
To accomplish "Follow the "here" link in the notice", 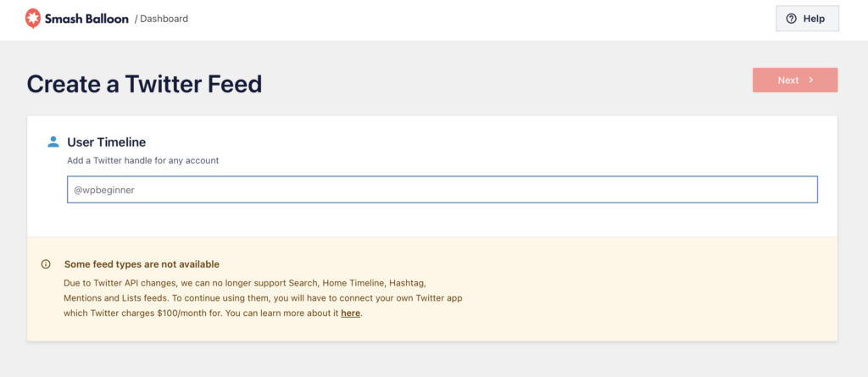I will click(x=350, y=313).
